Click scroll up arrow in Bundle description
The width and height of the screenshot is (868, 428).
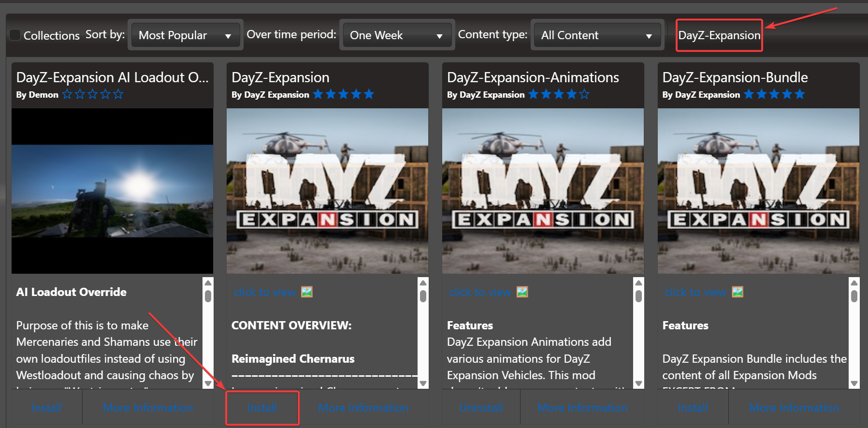(x=854, y=283)
